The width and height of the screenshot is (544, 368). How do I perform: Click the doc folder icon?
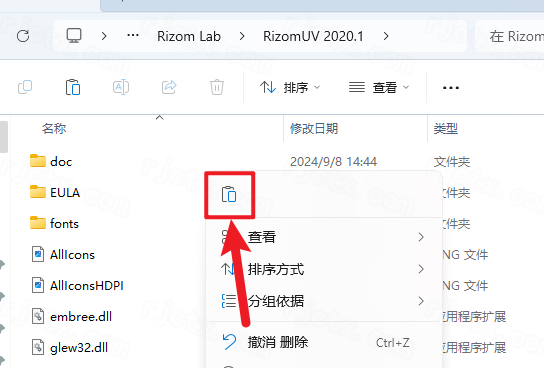pyautogui.click(x=38, y=161)
